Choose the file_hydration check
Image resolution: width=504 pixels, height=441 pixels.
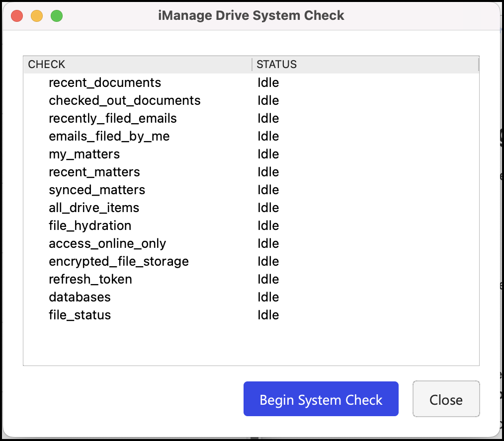click(x=90, y=225)
